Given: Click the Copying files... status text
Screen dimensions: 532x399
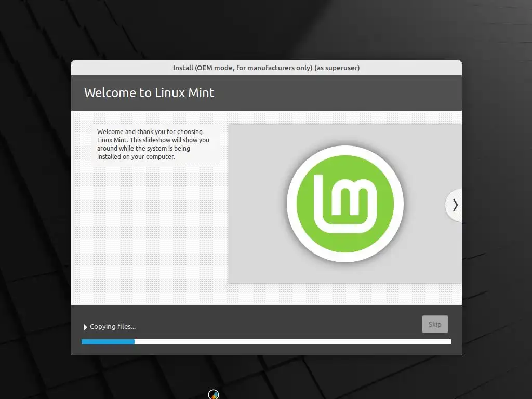Looking at the screenshot, I should pos(113,327).
